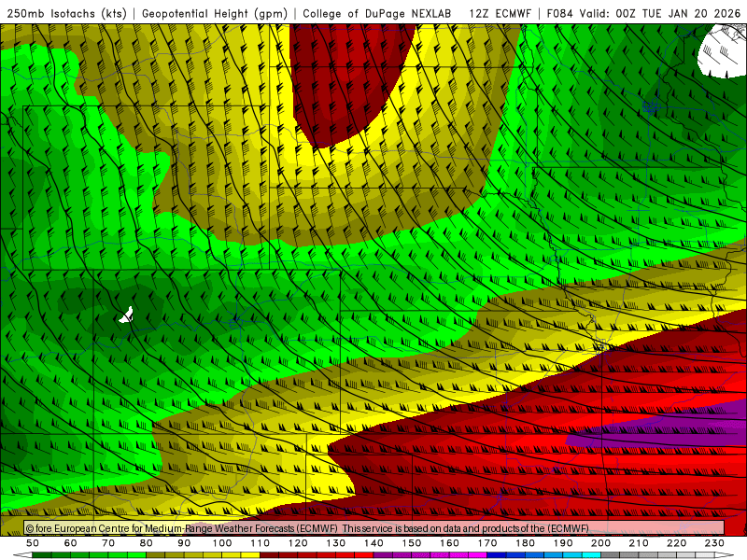This screenshot has height=560, width=747.
Task: Click the legend value 80
Action: [x=147, y=543]
